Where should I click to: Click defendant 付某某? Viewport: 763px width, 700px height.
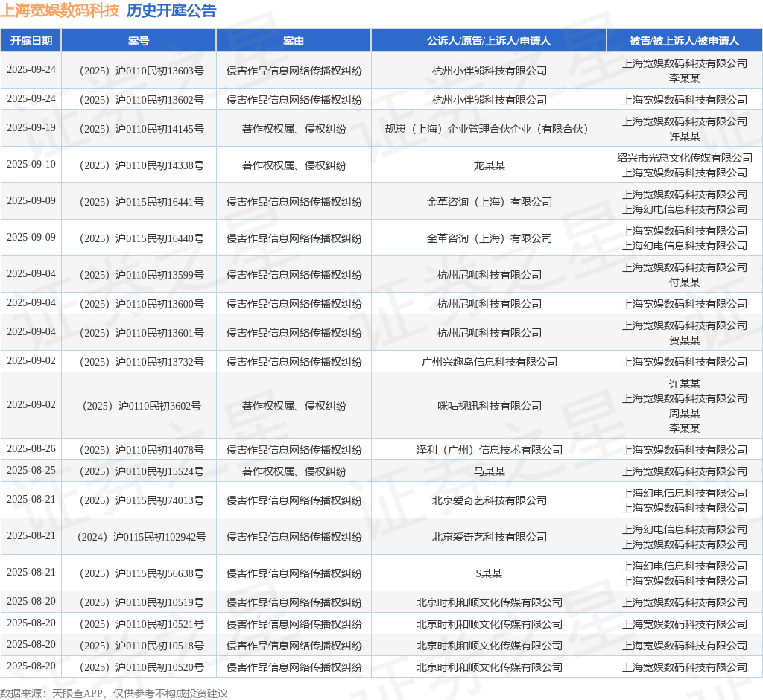coord(684,282)
